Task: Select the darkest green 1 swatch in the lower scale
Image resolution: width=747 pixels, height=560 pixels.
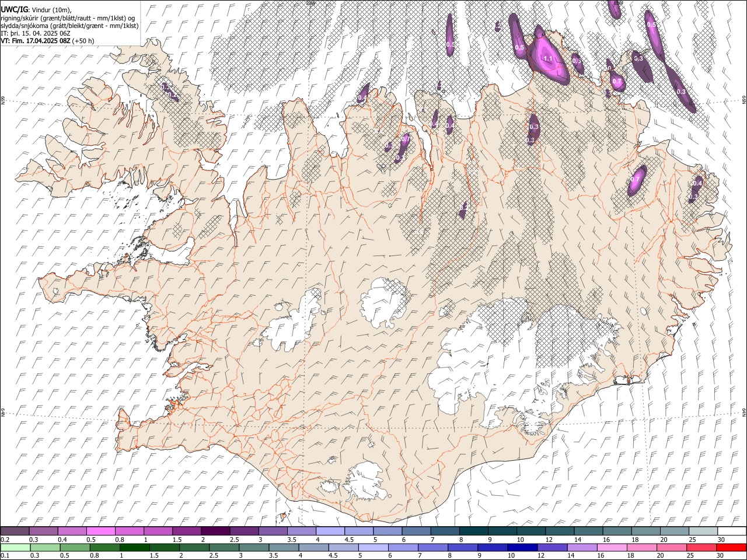Action: click(134, 547)
